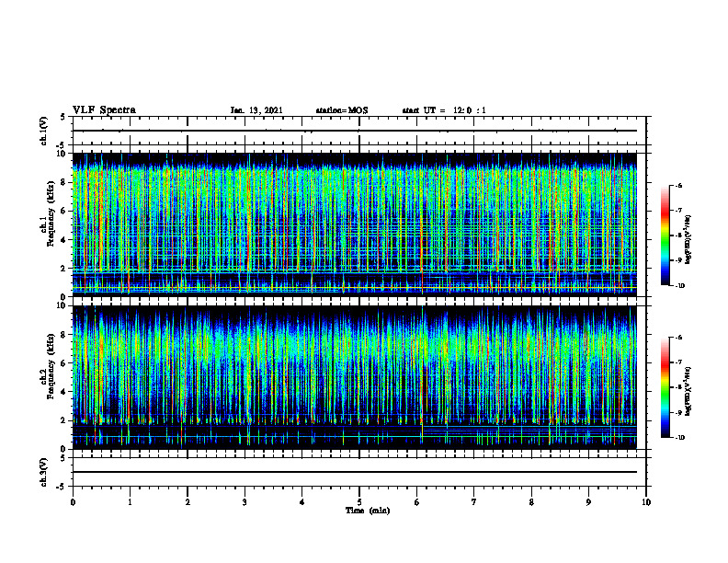Click time axis tick label "9"
Image resolution: width=728 pixels, height=563 pixels.
[x=588, y=502]
